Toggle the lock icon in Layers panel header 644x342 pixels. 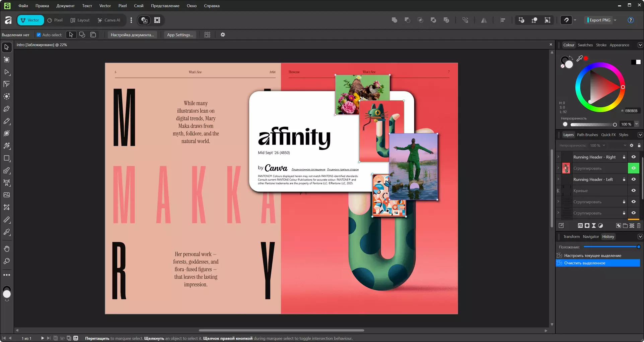[639, 146]
